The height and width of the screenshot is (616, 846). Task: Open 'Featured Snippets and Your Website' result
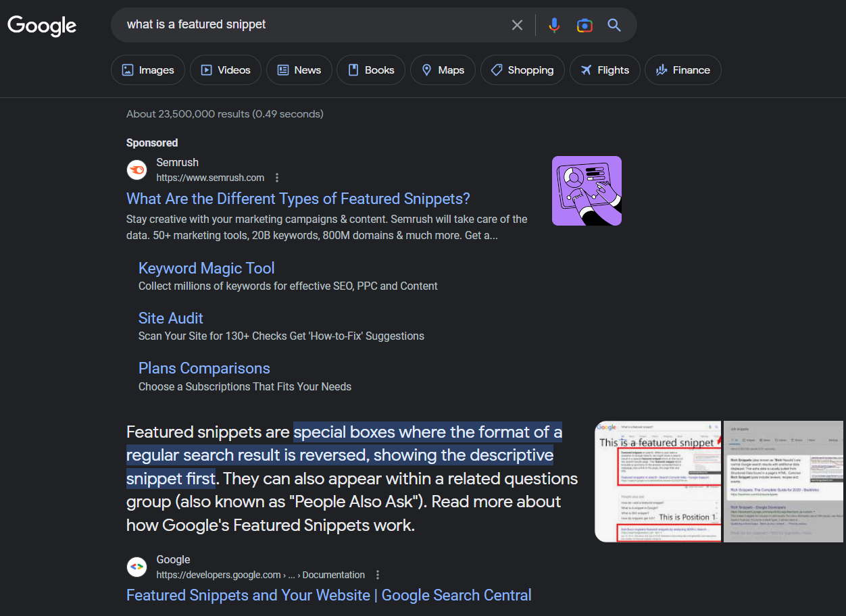(329, 595)
